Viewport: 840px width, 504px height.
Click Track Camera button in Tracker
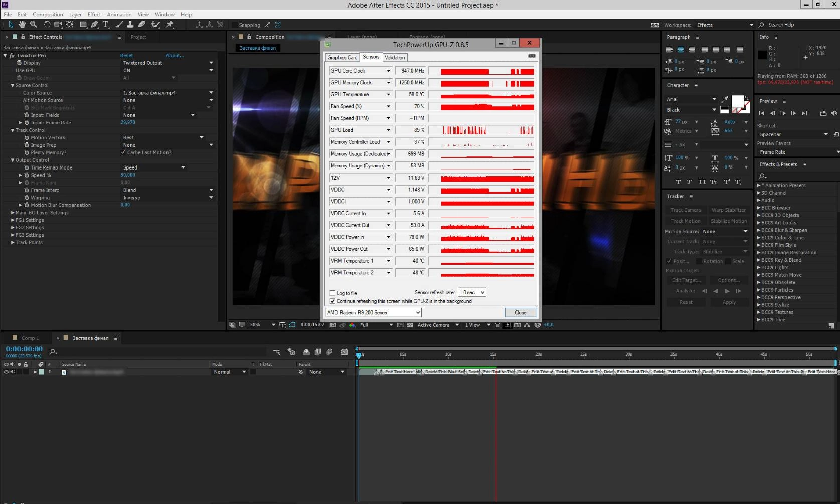click(686, 210)
